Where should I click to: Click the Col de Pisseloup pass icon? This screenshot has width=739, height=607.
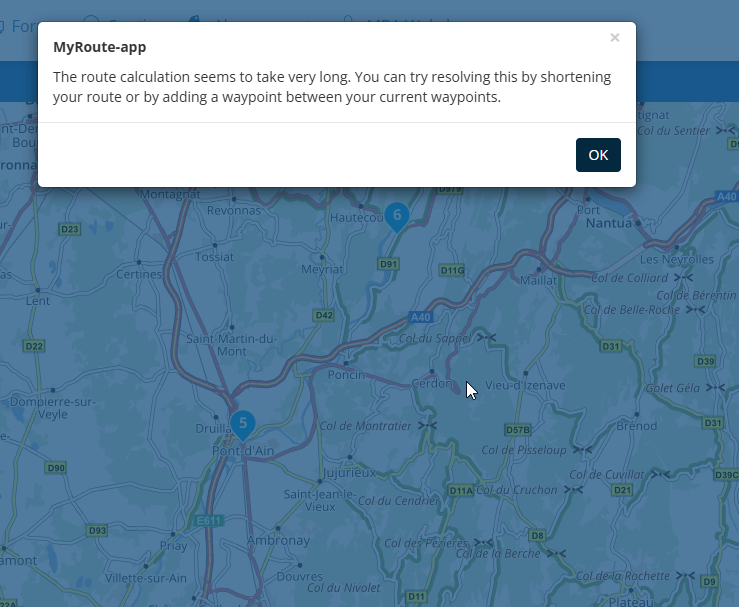pos(583,450)
